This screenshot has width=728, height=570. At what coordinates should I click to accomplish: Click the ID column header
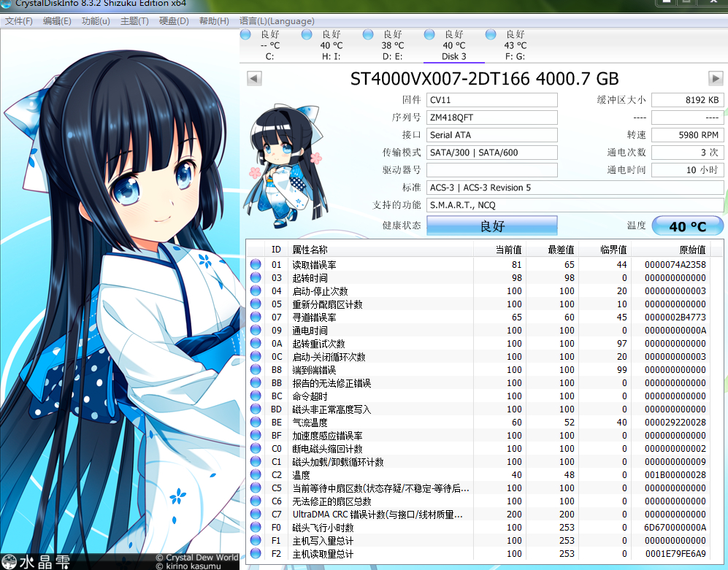pyautogui.click(x=276, y=250)
